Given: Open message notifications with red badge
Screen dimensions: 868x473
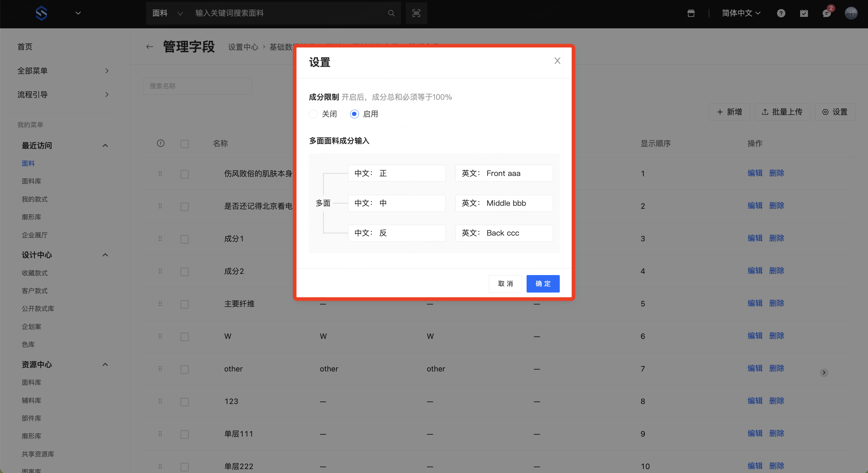Looking at the screenshot, I should [827, 13].
